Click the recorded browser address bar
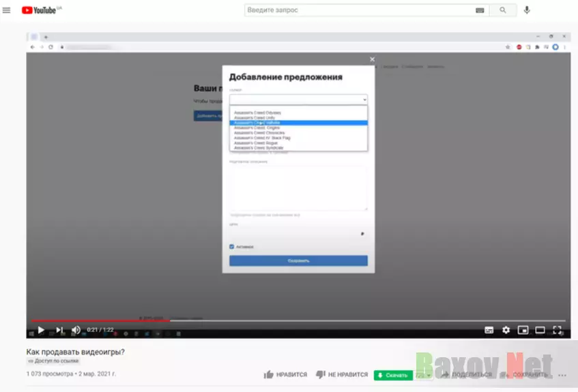The width and height of the screenshot is (578, 392). 280,47
